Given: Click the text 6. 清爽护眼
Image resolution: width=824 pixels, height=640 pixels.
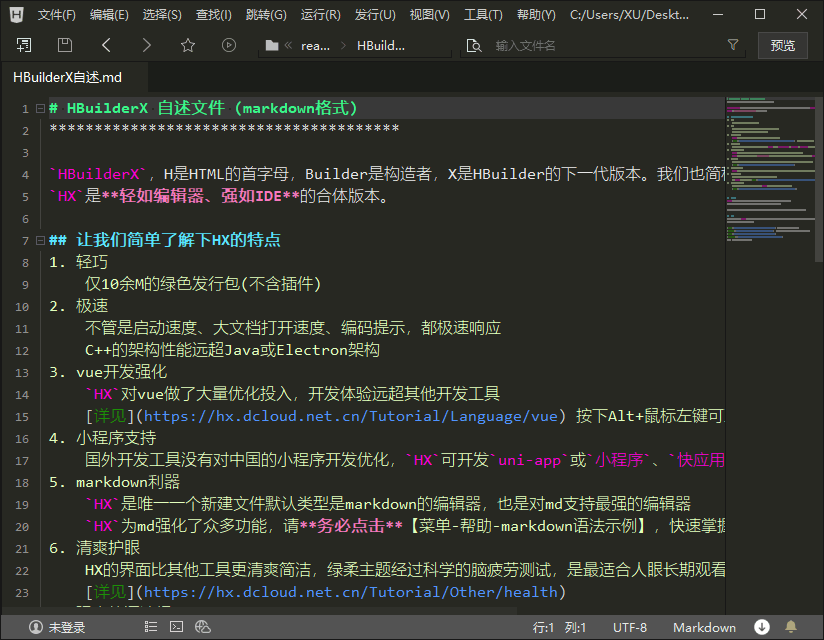Looking at the screenshot, I should 95,548.
